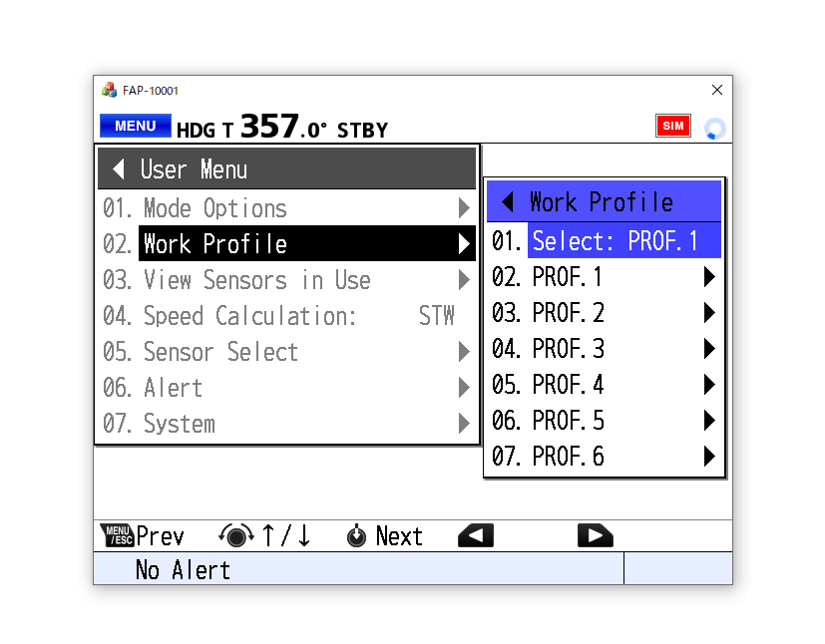Open PROF. 3 settings row
This screenshot has width=825, height=644.
coord(604,348)
